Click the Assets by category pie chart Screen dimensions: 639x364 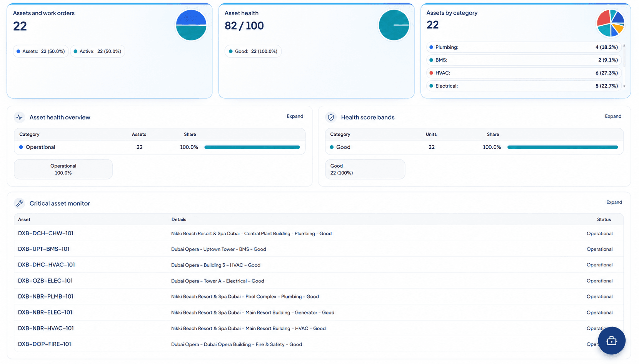[611, 23]
